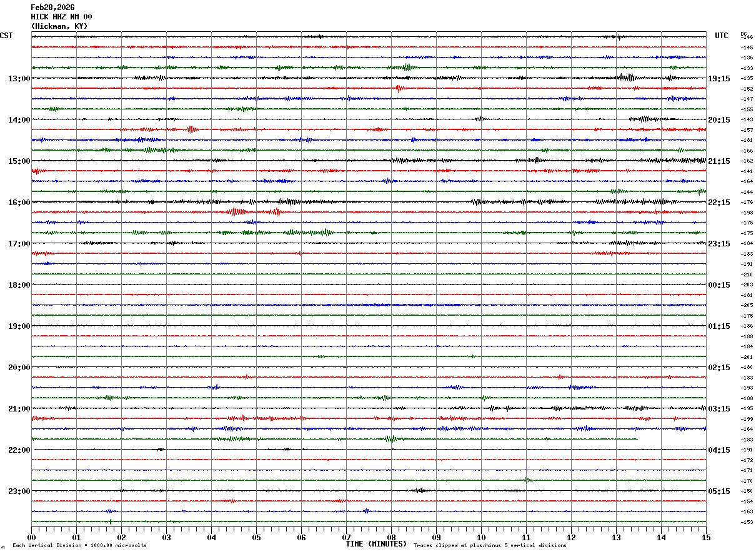Click the location text (Hickman, KY)
This screenshot has height=554, width=756.
(x=59, y=26)
